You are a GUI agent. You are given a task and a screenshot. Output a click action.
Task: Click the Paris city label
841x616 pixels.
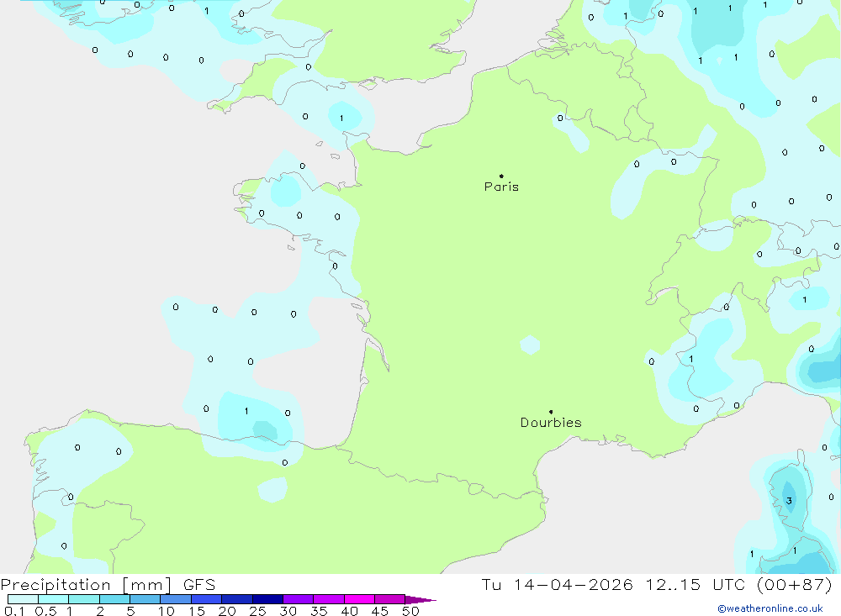coord(501,187)
